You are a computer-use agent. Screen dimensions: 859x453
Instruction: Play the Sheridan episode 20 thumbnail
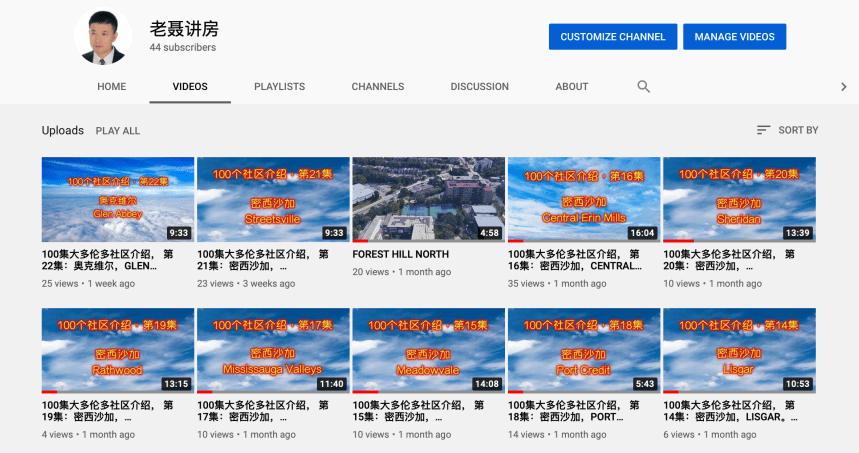pos(739,199)
